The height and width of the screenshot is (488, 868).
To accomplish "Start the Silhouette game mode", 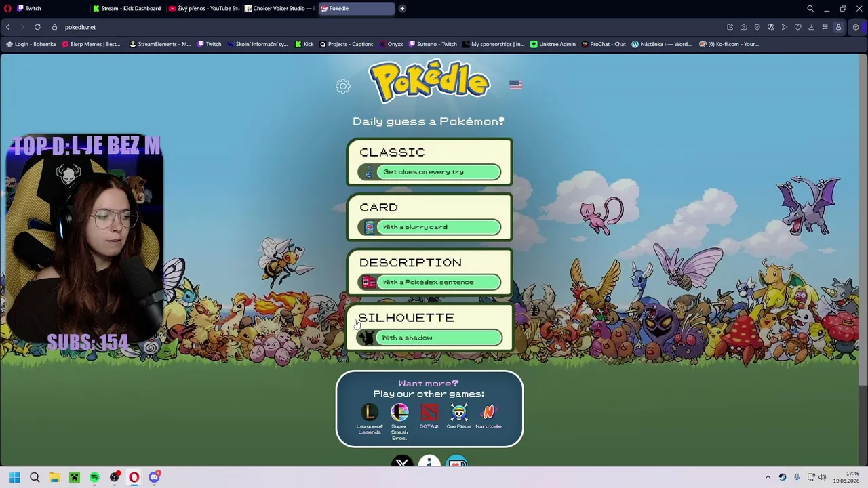I will tap(429, 327).
